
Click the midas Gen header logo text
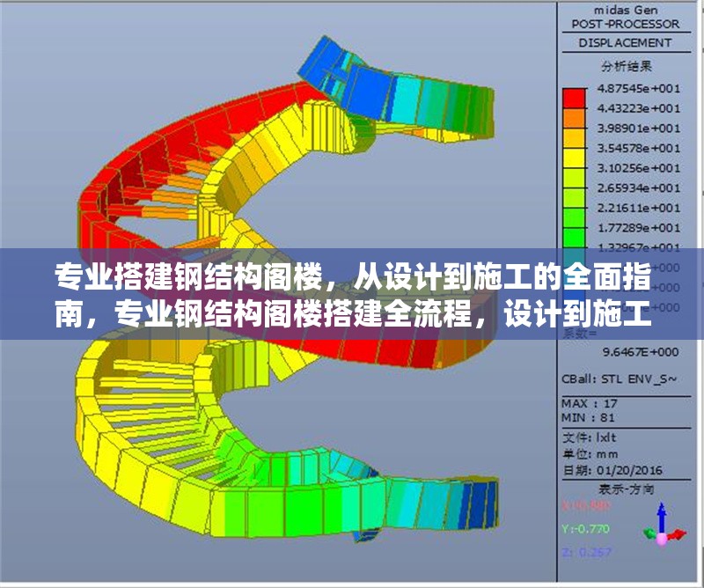627,9
